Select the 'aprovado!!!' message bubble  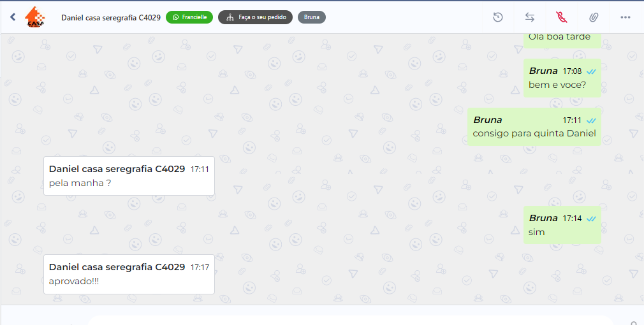[129, 274]
